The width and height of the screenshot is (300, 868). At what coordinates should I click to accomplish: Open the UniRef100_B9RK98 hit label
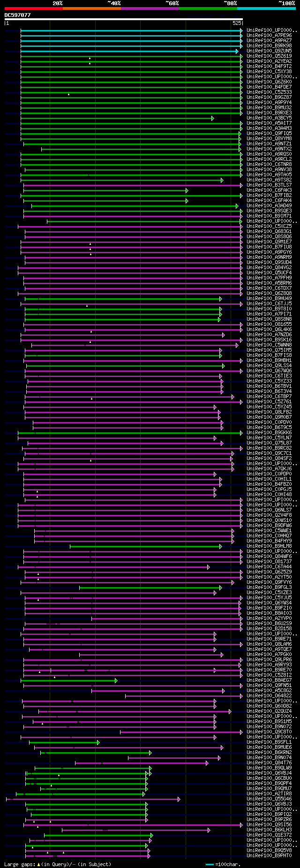point(269,46)
